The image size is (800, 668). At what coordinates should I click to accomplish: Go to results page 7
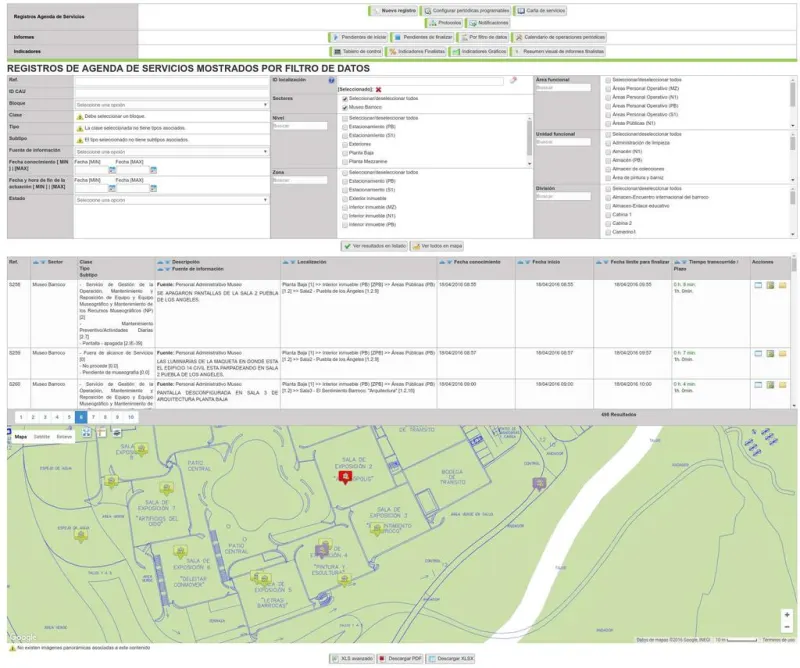93,417
